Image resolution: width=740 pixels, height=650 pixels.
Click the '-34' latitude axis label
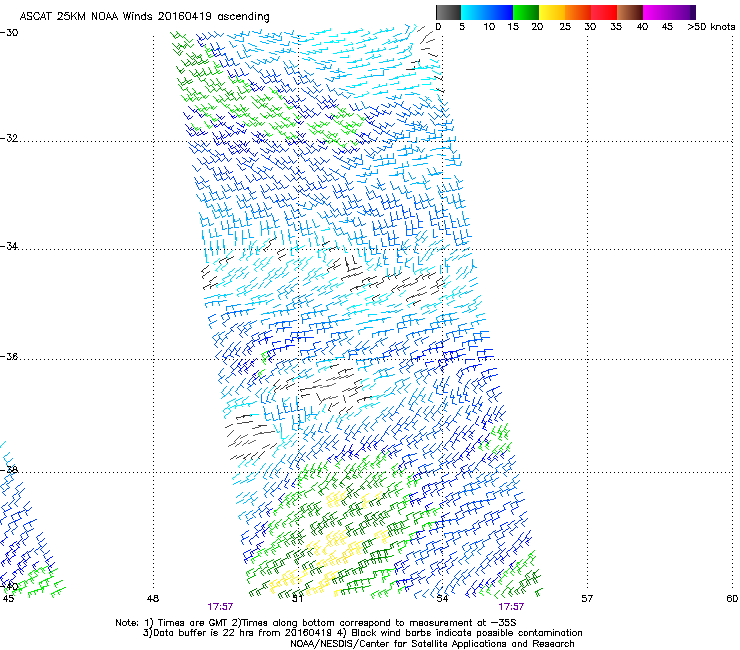(x=9, y=246)
